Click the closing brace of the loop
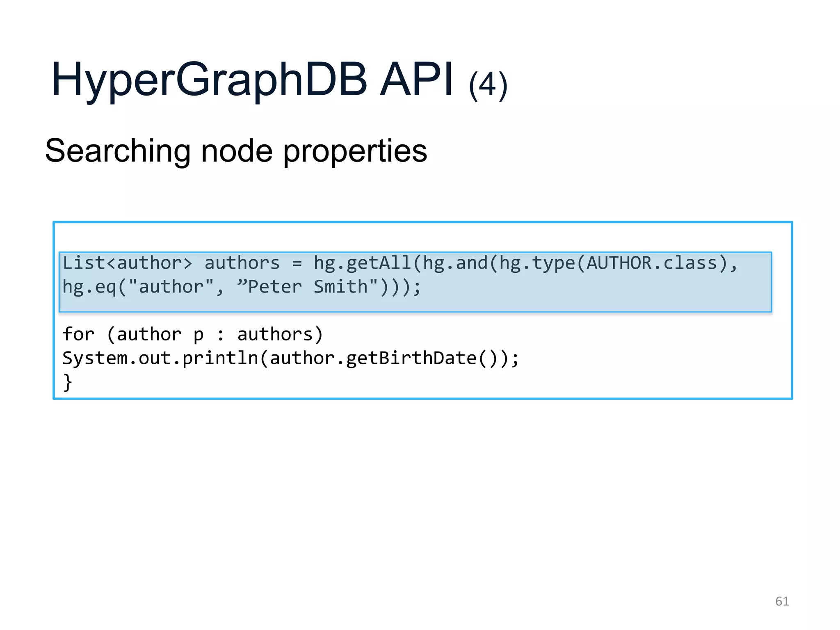840x630 pixels. [x=68, y=382]
